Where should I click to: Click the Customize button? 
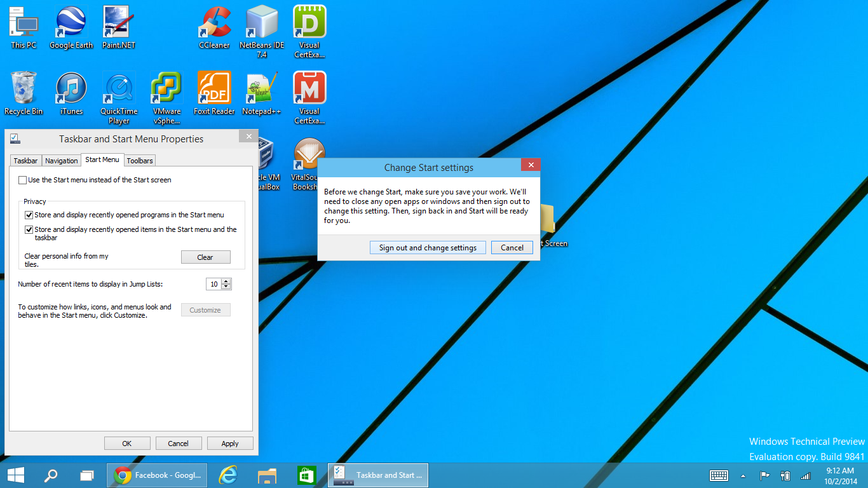[x=205, y=310]
